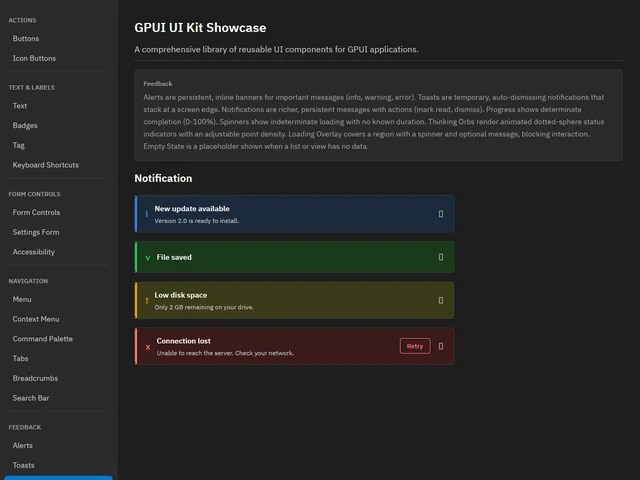The width and height of the screenshot is (640, 480).
Task: Click the 'Version 2.0 is ready to install.' text
Action: coord(197,221)
